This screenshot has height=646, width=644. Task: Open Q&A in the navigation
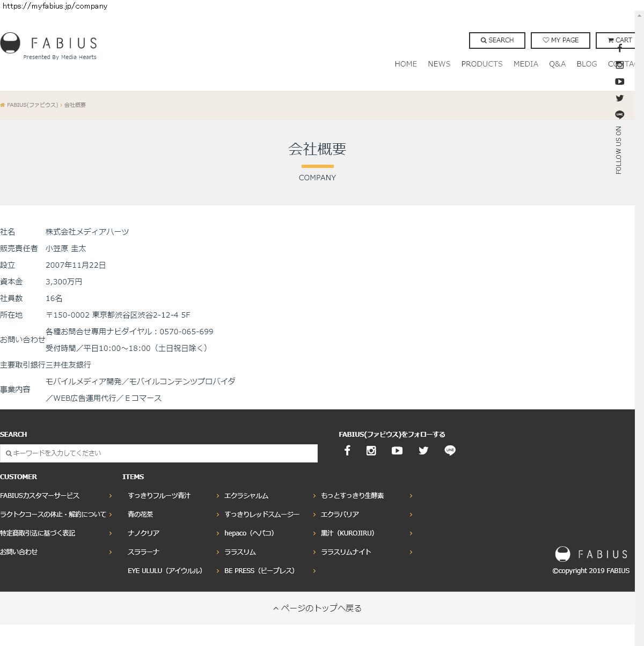[557, 64]
